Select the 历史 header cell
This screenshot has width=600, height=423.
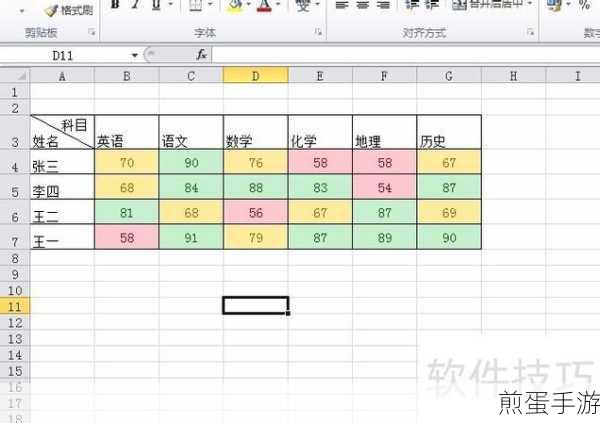click(x=449, y=132)
